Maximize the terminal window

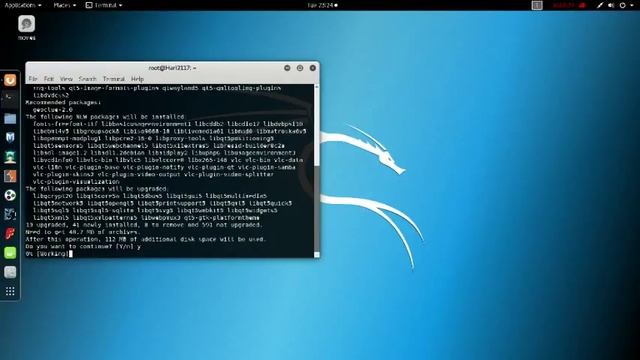(300, 68)
